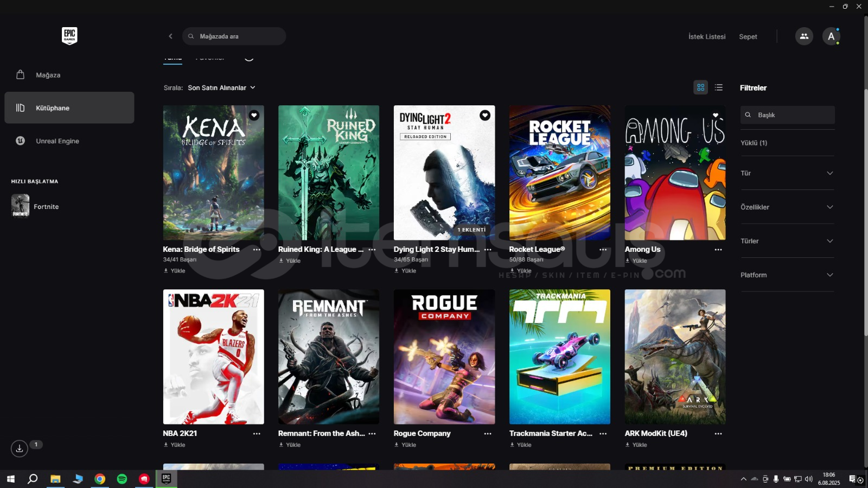Open options menu for Rocket League
This screenshot has height=488, width=868.
(603, 250)
